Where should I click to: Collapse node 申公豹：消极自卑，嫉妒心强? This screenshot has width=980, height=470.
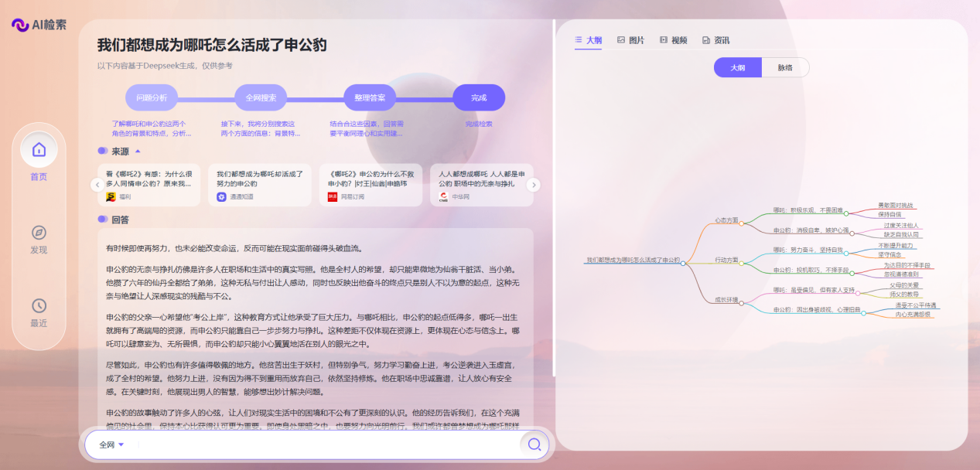tap(852, 233)
